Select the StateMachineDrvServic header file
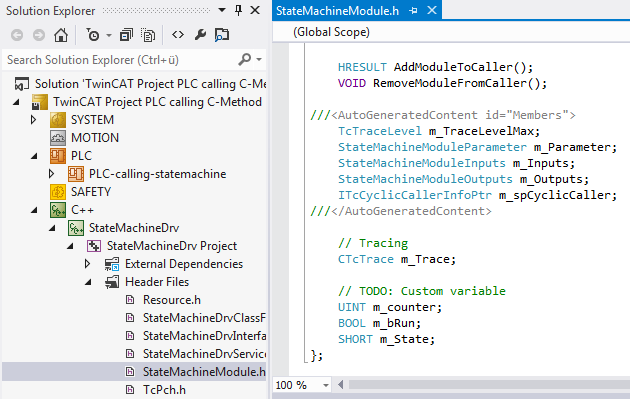This screenshot has height=399, width=630. click(x=204, y=354)
